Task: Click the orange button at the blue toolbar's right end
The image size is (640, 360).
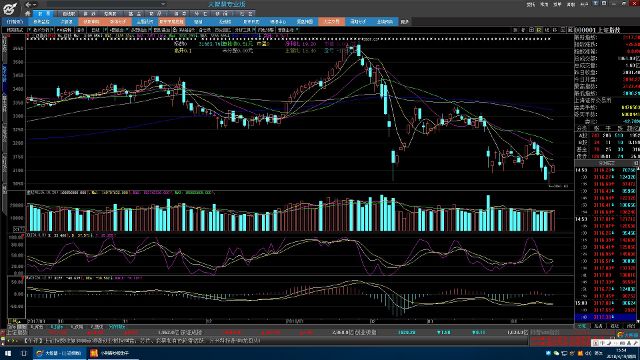Action: (331, 22)
